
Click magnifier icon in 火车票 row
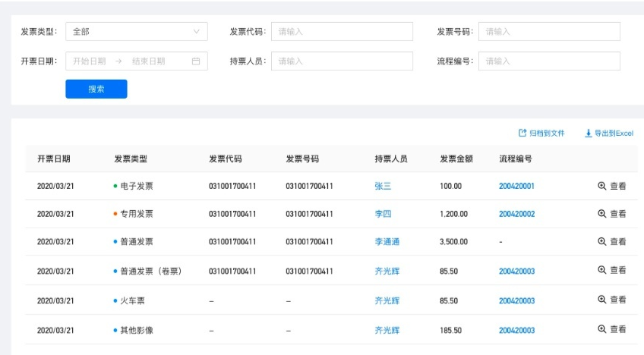(601, 300)
